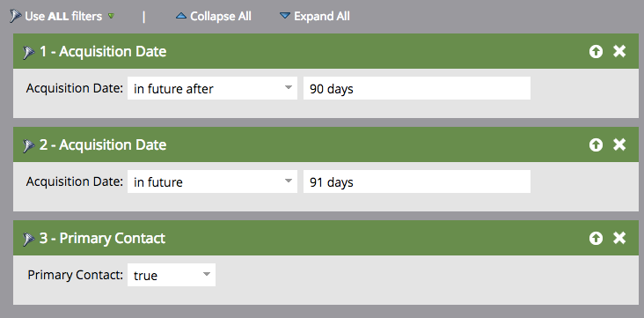Open the 'in future' operator dropdown
Viewport: 644px width, 318px height.
tap(212, 181)
